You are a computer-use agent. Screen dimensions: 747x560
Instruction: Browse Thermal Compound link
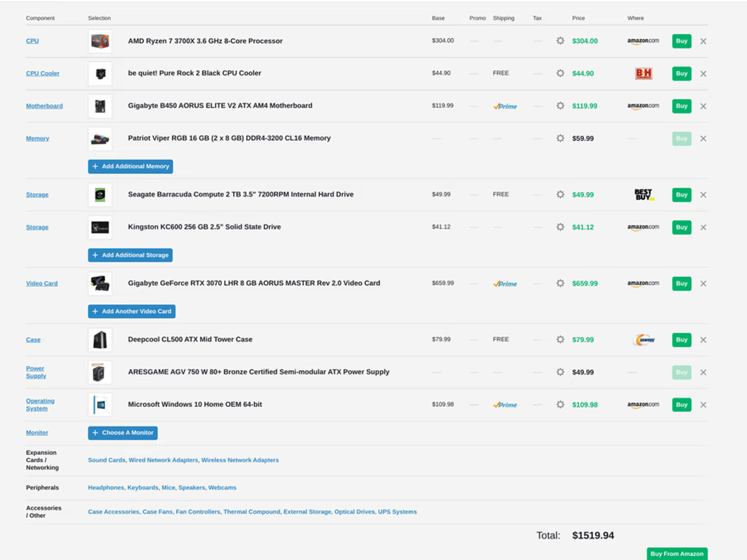pyautogui.click(x=252, y=512)
